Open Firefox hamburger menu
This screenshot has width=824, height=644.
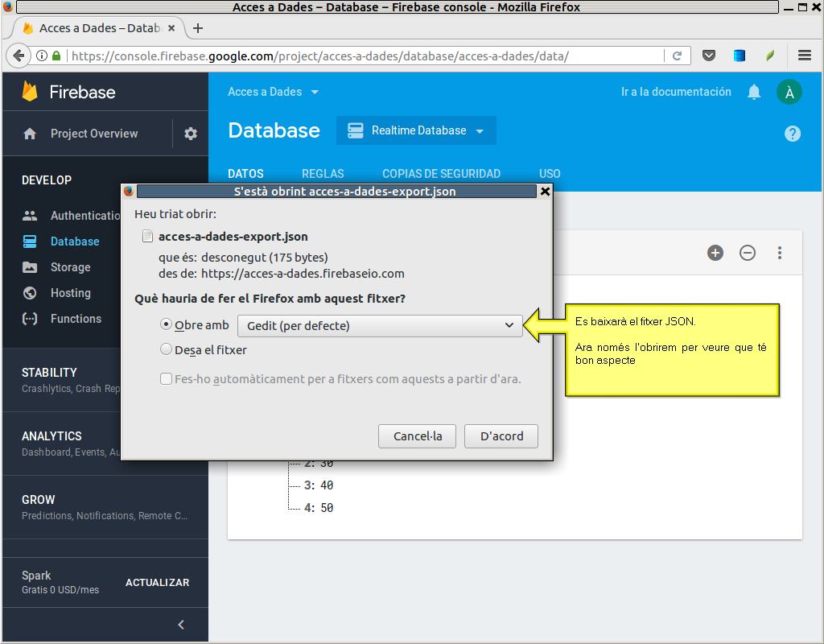click(805, 56)
